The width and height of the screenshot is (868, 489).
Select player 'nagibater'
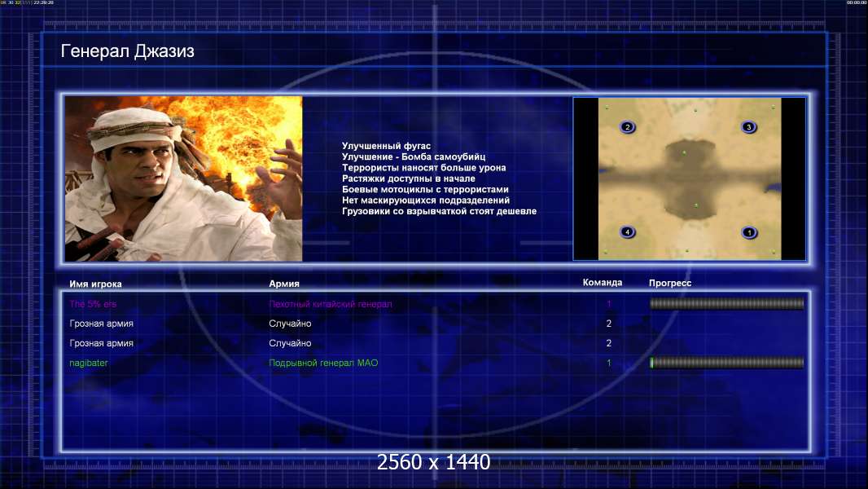coord(89,363)
